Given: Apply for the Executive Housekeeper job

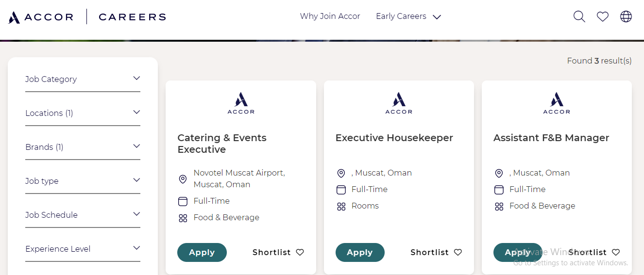Looking at the screenshot, I should tap(360, 252).
